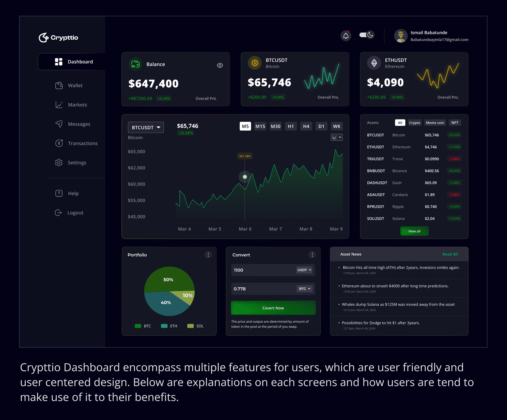Switch chart to H4 timeframe

pos(306,126)
